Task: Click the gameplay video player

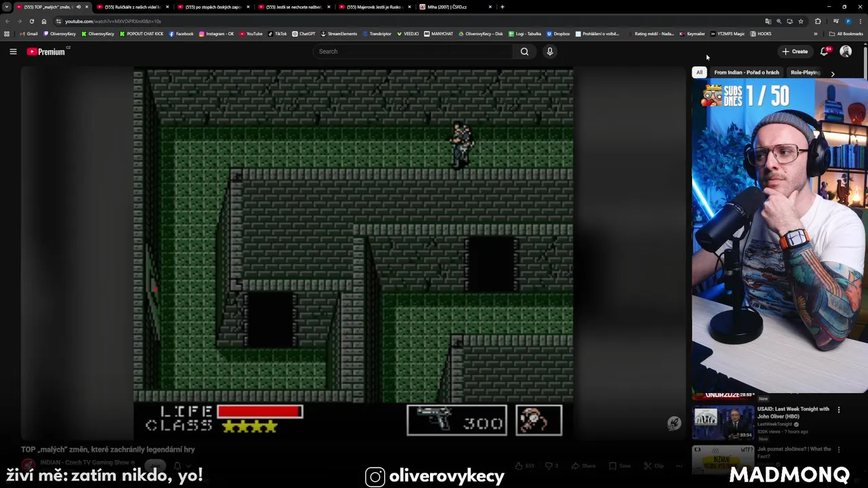Action: pos(353,252)
